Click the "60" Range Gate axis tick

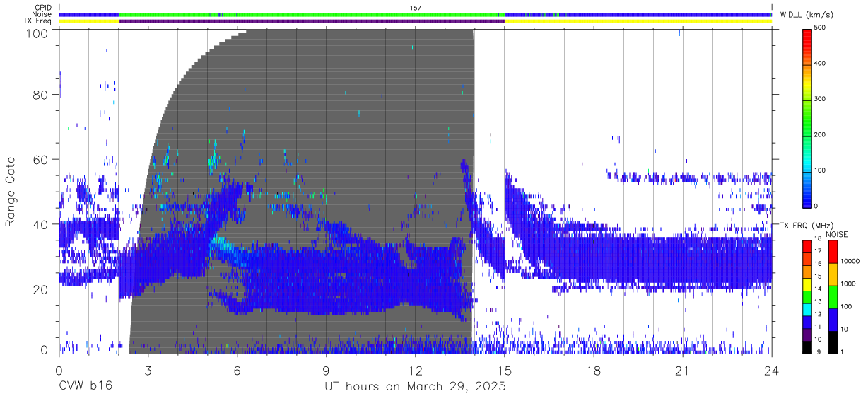(41, 159)
